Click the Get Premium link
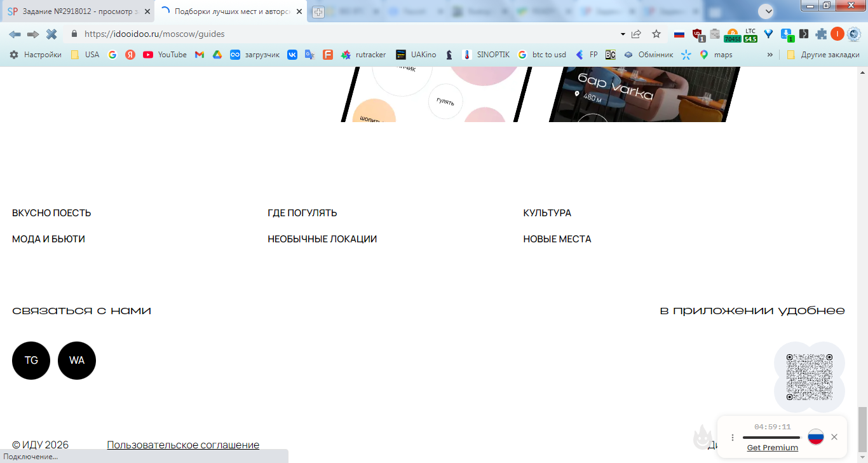The width and height of the screenshot is (868, 463). point(773,448)
